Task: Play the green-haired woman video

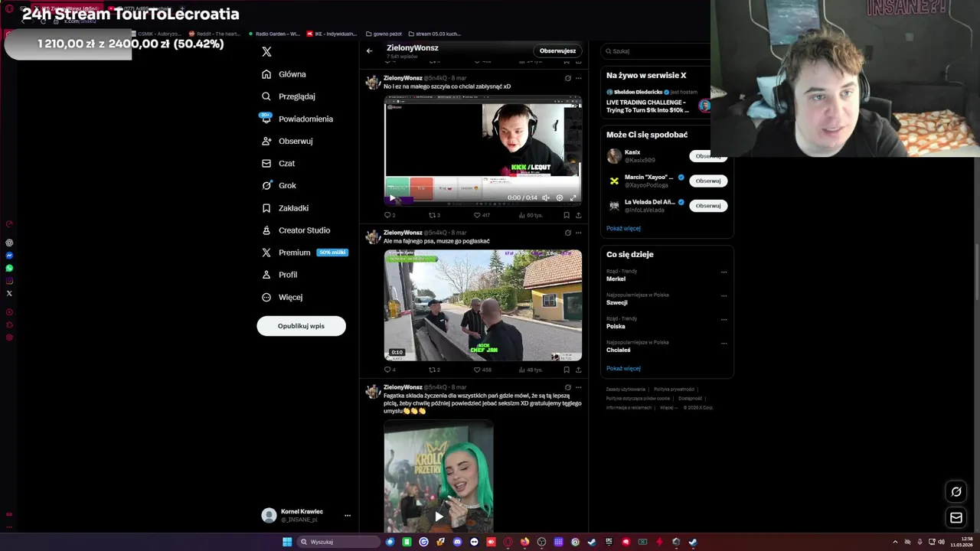Action: click(439, 516)
